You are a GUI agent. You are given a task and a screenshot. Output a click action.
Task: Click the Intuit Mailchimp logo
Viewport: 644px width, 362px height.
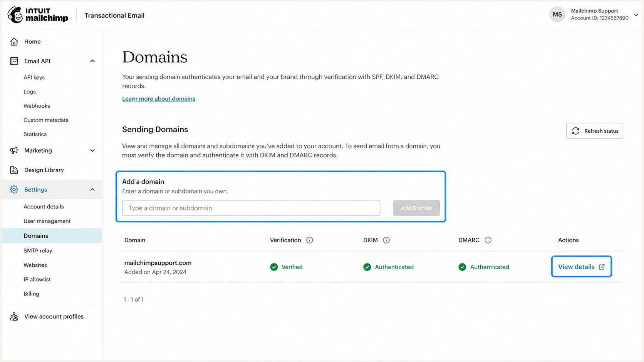[x=38, y=15]
